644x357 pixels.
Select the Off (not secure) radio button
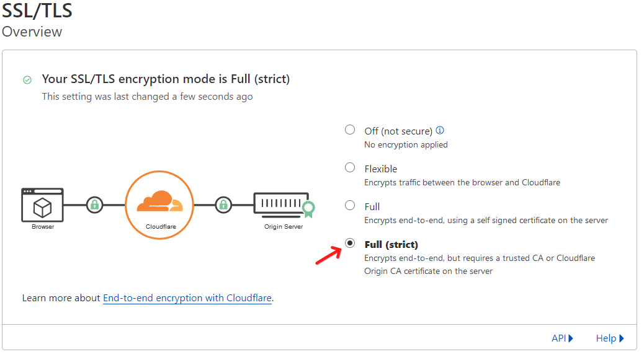pos(350,130)
